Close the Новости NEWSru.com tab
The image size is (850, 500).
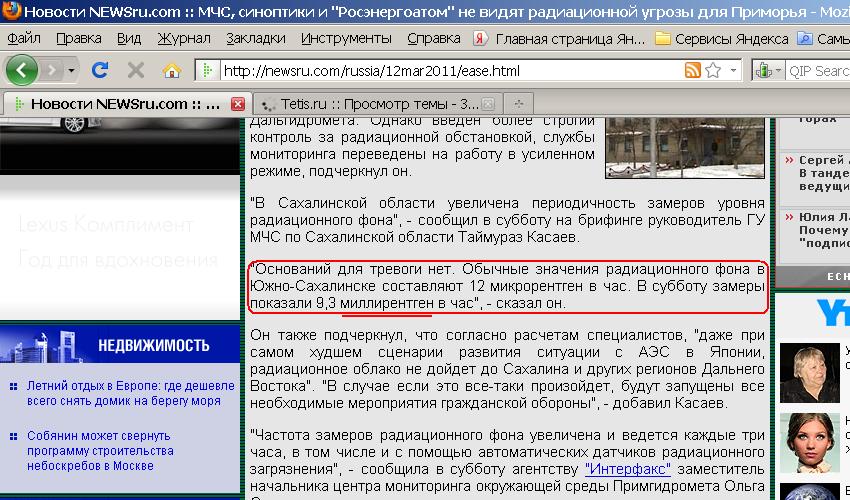pyautogui.click(x=238, y=104)
